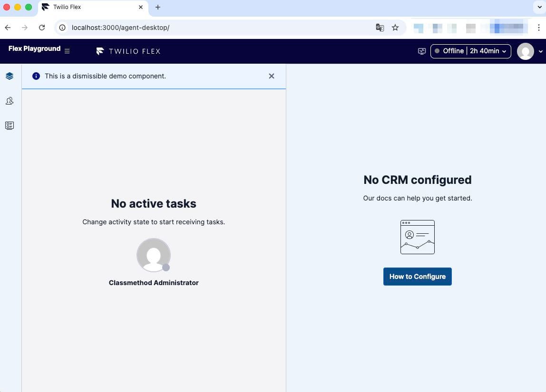Click 'No active tasks' heading

154,203
